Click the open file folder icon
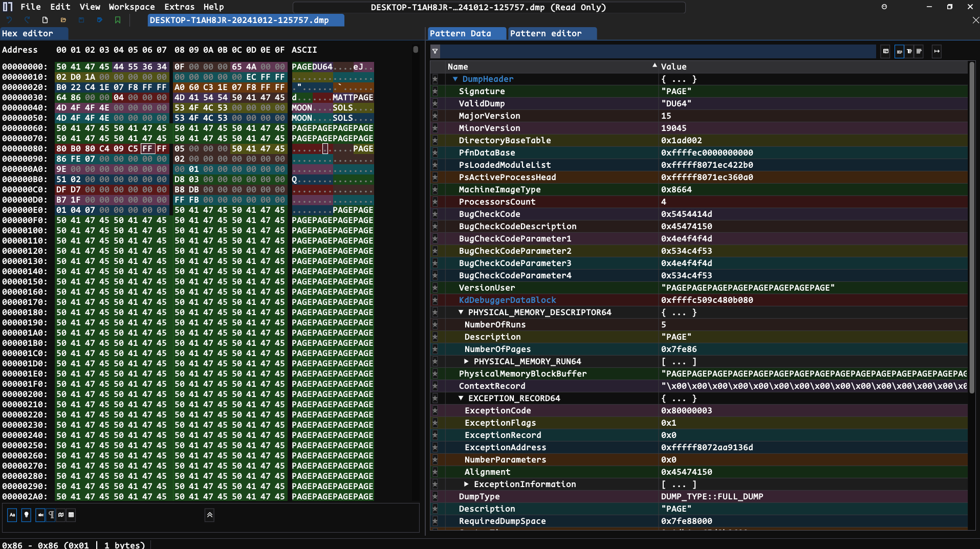 [x=63, y=20]
